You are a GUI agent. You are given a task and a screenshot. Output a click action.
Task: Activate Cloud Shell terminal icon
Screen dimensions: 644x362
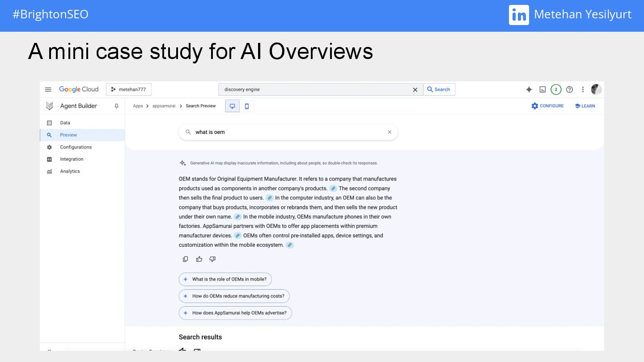point(542,89)
